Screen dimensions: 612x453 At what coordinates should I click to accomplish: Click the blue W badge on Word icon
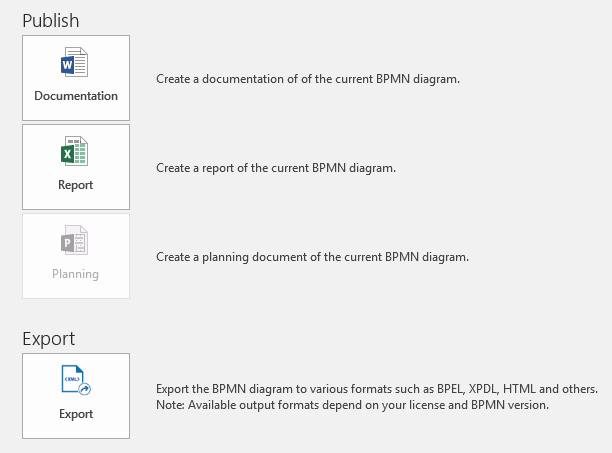tap(67, 65)
